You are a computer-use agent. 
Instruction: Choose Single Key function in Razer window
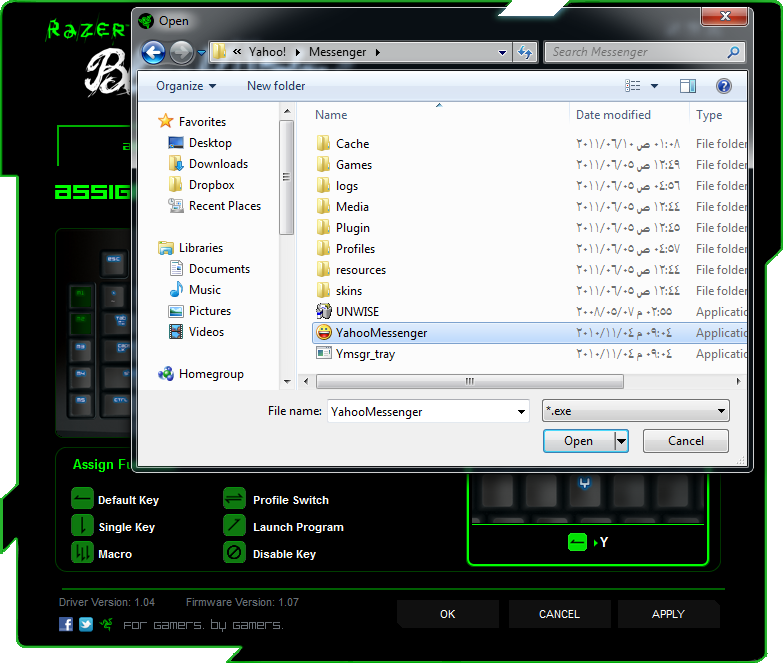pos(114,526)
